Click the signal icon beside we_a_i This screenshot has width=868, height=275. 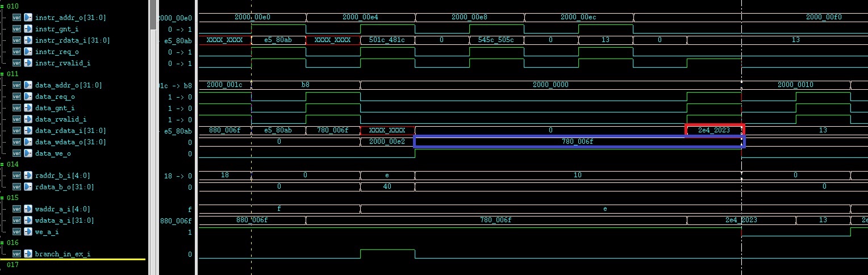click(x=27, y=232)
